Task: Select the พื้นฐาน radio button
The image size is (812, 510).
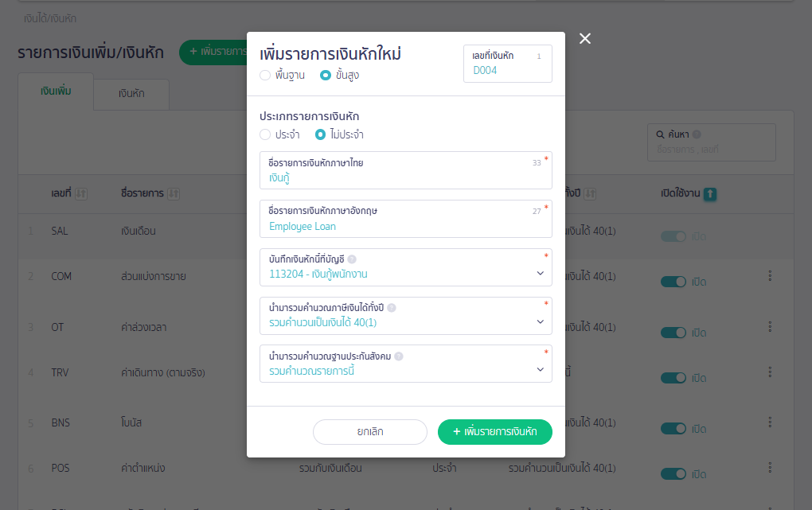Action: click(264, 75)
